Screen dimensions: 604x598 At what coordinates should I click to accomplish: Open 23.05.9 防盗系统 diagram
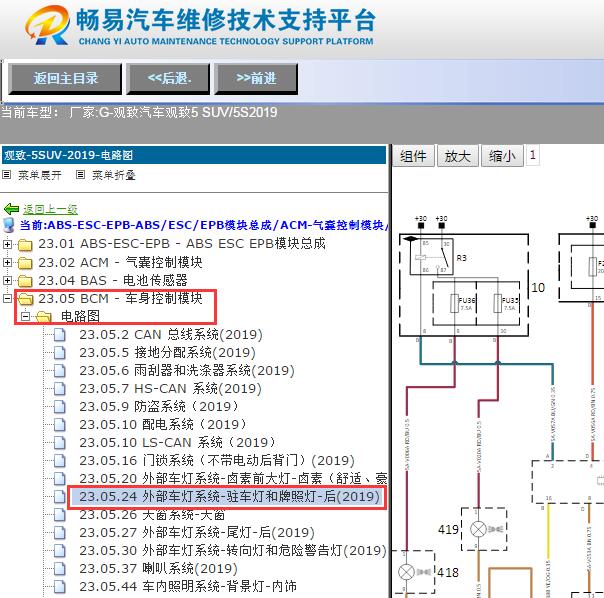(x=158, y=406)
